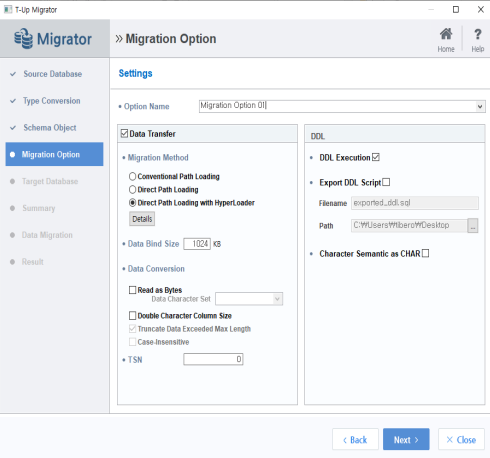The height and width of the screenshot is (458, 490).
Task: Enable Double Character Column Size checkbox
Action: 132,315
